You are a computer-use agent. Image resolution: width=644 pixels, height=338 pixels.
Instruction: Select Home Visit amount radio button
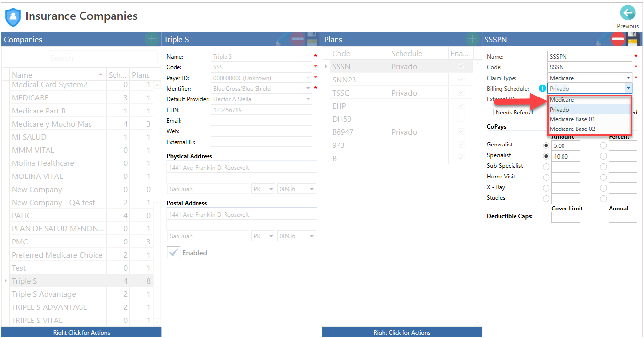coord(547,177)
